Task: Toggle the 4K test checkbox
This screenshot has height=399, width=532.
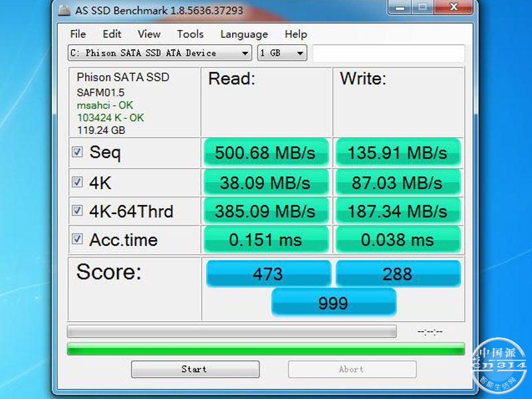Action: (77, 182)
